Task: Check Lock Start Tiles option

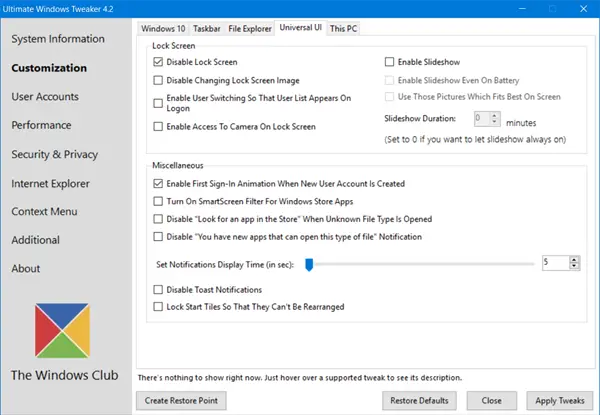Action: (158, 307)
